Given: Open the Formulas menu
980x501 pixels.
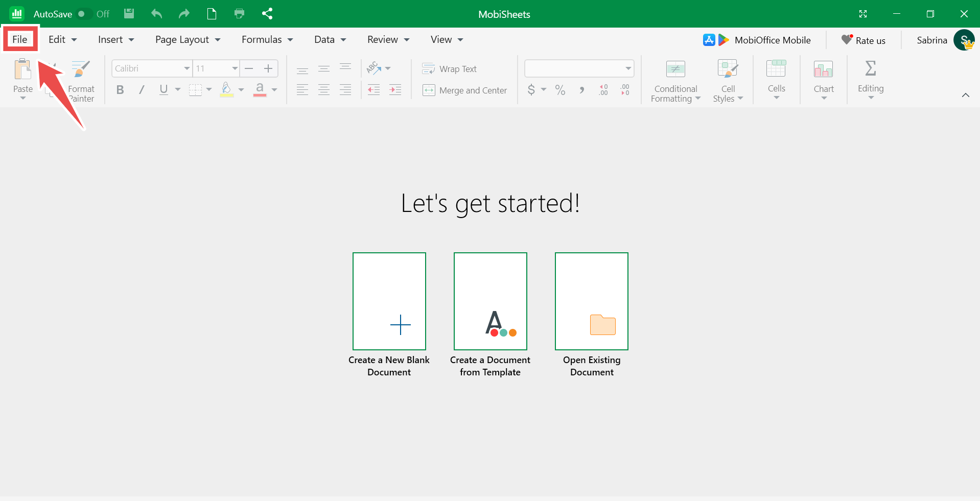Looking at the screenshot, I should coord(267,39).
